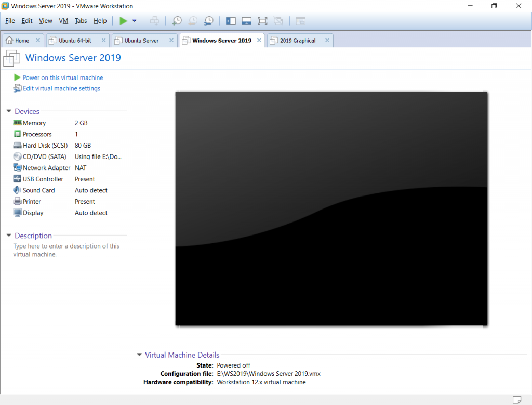The image size is (532, 405).
Task: Click the message log status bar icon
Action: (517, 400)
